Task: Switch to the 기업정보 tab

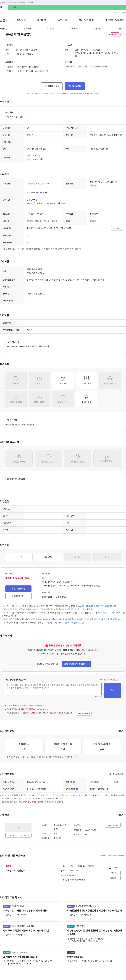Action: (x=121, y=29)
